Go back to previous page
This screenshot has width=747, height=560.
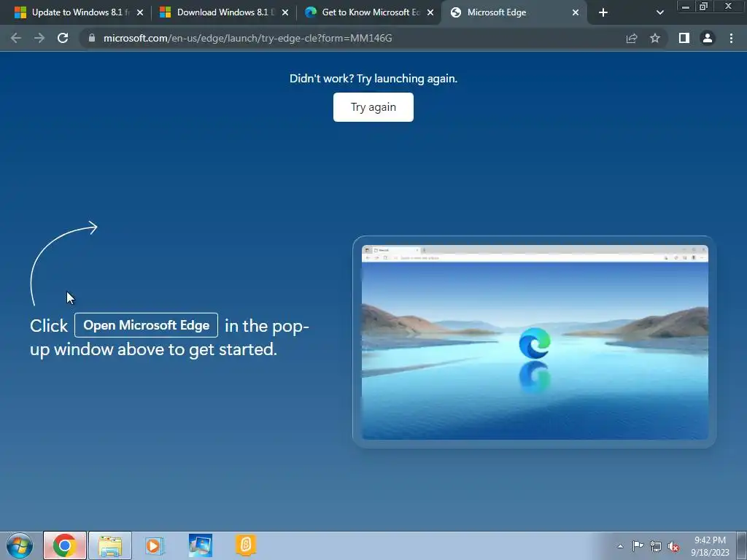[16, 38]
